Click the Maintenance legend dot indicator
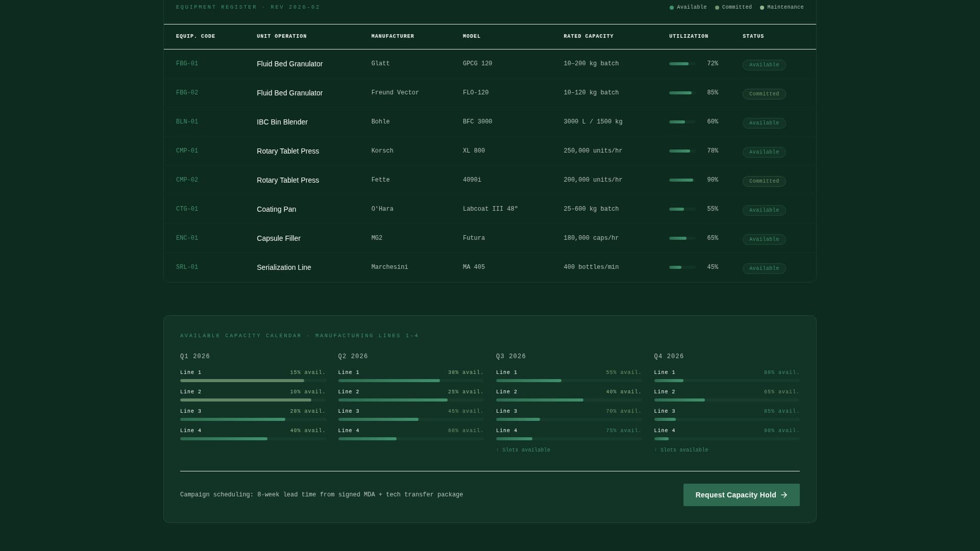Image resolution: width=980 pixels, height=551 pixels. click(x=762, y=8)
